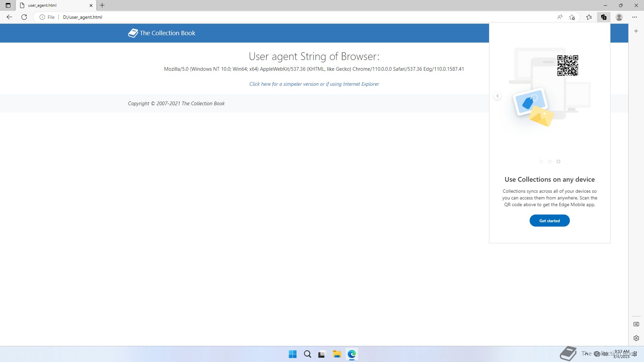Select the third carousel dot indicator
Screen dimensions: 644x362
[558, 162]
